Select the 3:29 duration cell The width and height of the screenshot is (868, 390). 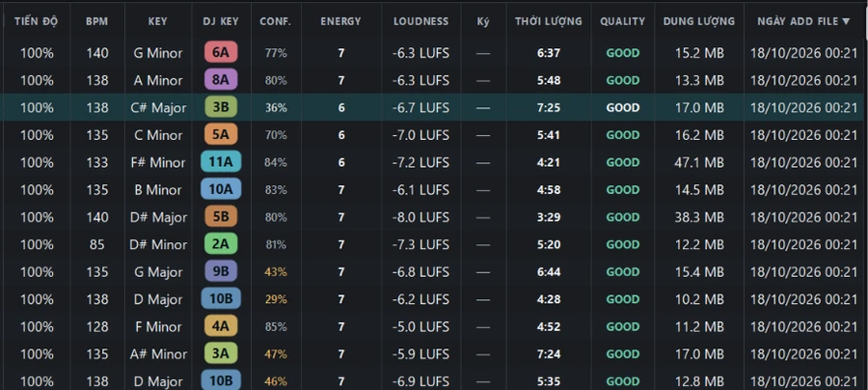(549, 217)
